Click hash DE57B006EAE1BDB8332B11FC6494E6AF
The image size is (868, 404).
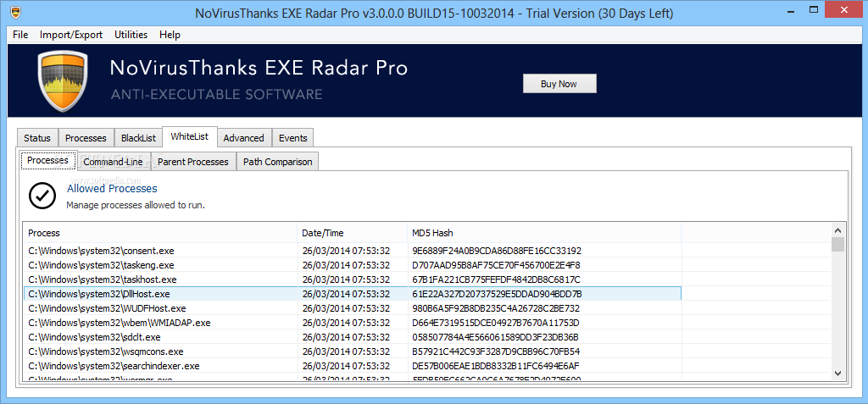(495, 366)
